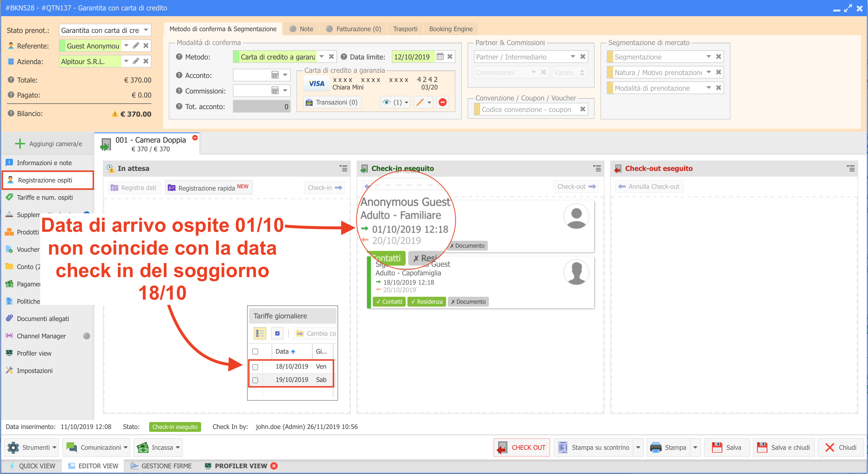Expand the Modalità di prenotazione dropdown
Viewport: 868px width, 474px height.
point(709,87)
